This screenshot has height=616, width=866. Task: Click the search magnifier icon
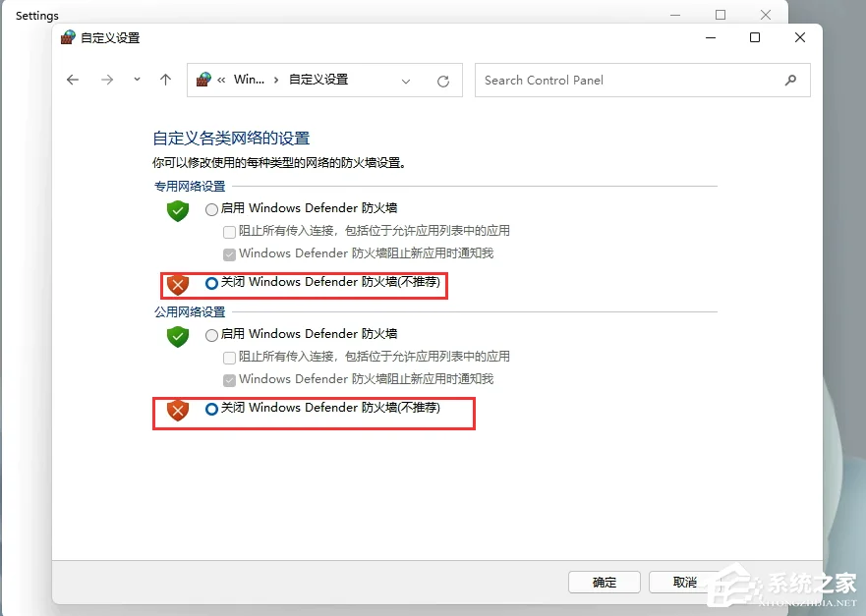tap(790, 81)
